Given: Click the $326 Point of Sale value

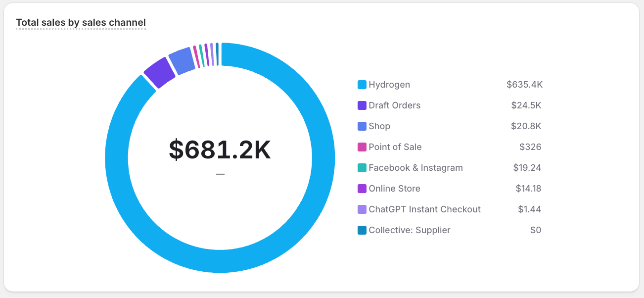Looking at the screenshot, I should pyautogui.click(x=530, y=147).
